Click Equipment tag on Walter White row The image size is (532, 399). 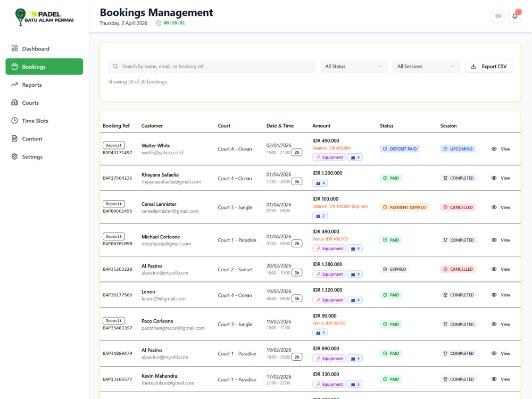pyautogui.click(x=329, y=157)
